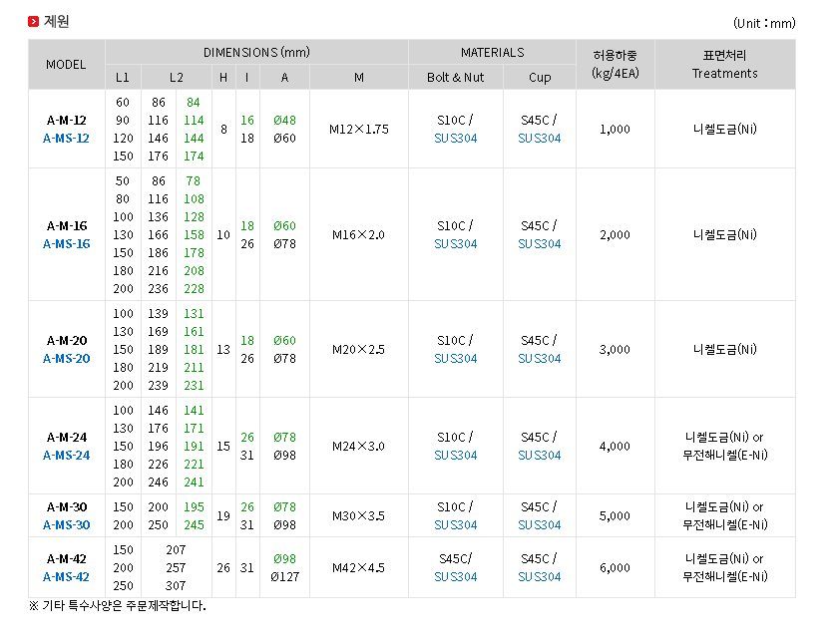The height and width of the screenshot is (644, 830).
Task: Click the L2 column header
Action: [177, 77]
